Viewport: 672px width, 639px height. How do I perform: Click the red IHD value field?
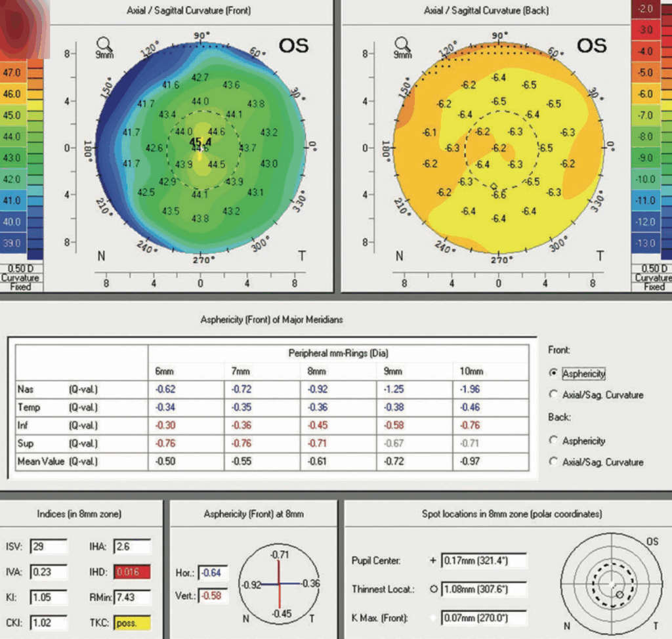[131, 572]
